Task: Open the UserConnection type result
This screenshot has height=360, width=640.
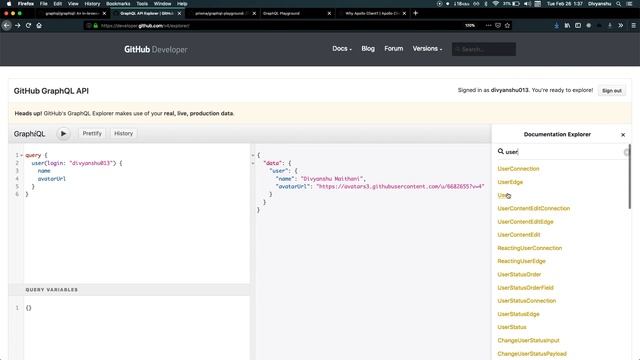Action: [518, 169]
